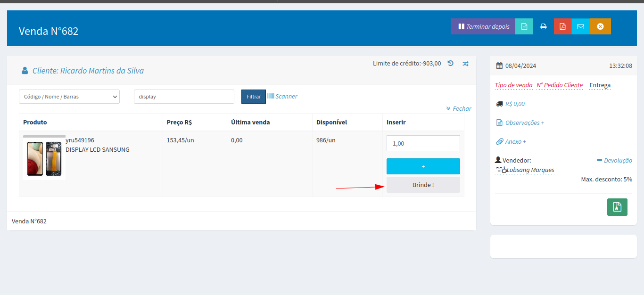
Task: Open customer history clock icon
Action: point(451,63)
